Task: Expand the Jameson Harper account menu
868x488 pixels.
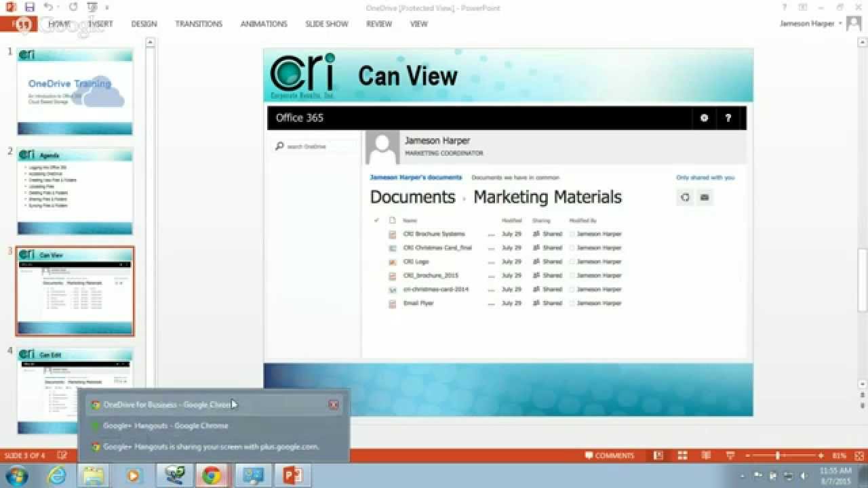Action: pos(811,24)
